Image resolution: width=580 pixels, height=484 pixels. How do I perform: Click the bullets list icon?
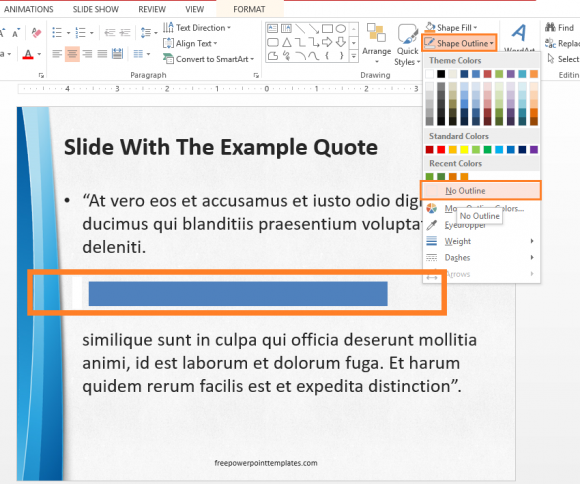click(57, 33)
